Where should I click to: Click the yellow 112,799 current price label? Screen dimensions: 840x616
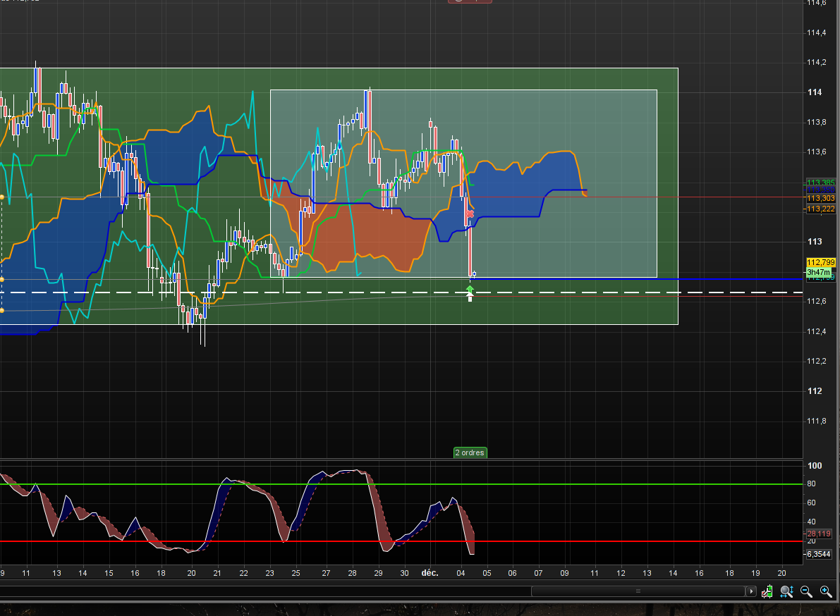[x=821, y=262]
